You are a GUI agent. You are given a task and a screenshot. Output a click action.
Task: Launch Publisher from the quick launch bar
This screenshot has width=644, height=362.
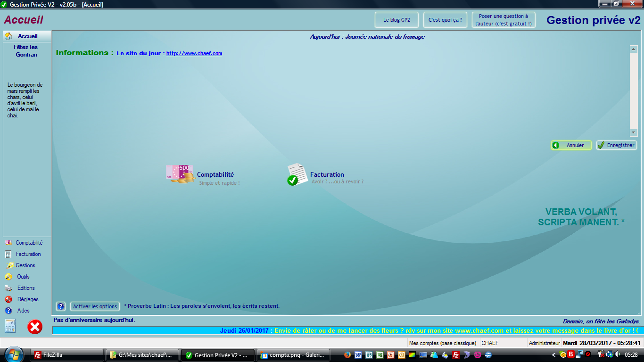tap(369, 355)
